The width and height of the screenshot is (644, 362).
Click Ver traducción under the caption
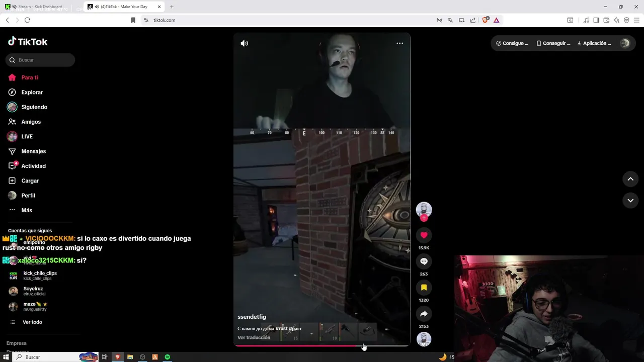pyautogui.click(x=254, y=337)
